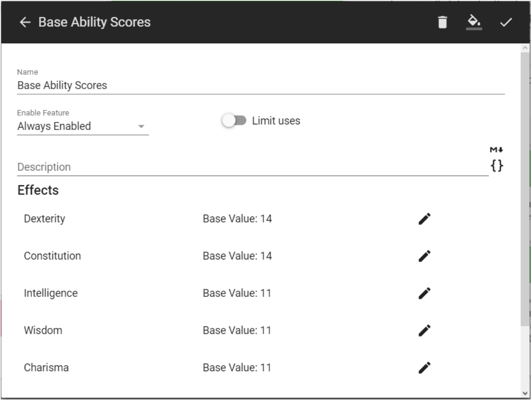Delete feature with trash icon
The height and width of the screenshot is (401, 532).
(442, 22)
